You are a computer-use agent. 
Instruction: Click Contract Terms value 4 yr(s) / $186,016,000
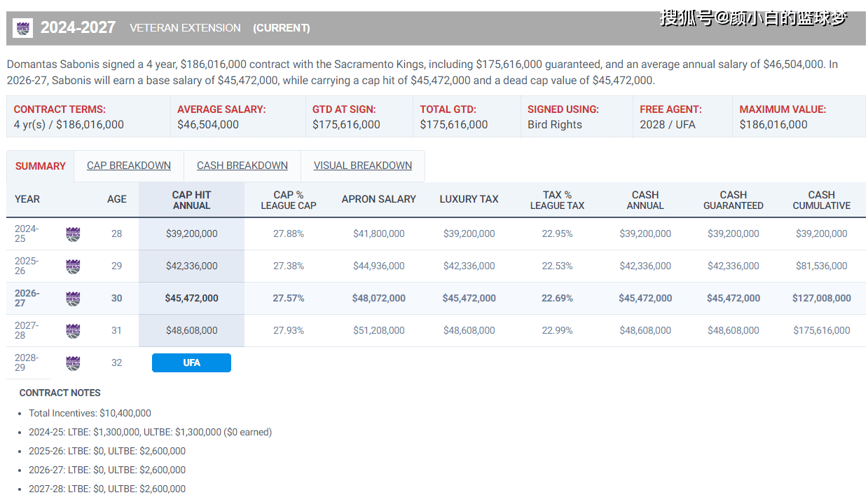[x=69, y=125]
